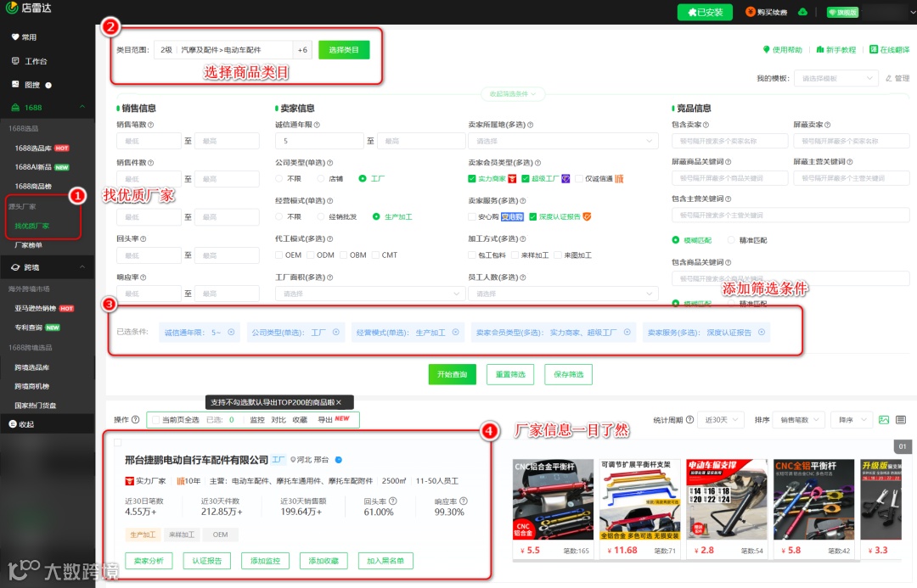Select 精准匹配 for 主营关键词
The image size is (917, 588).
[731, 239]
